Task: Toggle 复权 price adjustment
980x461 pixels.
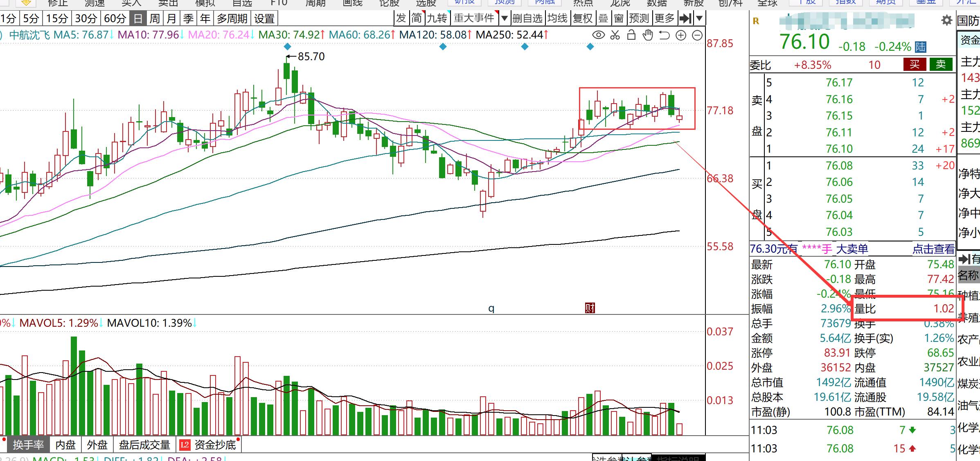Action: (x=583, y=18)
